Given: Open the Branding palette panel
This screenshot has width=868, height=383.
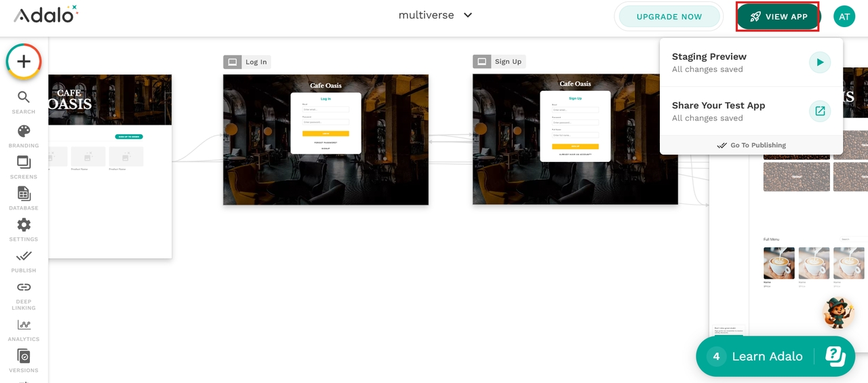Looking at the screenshot, I should 24,136.
